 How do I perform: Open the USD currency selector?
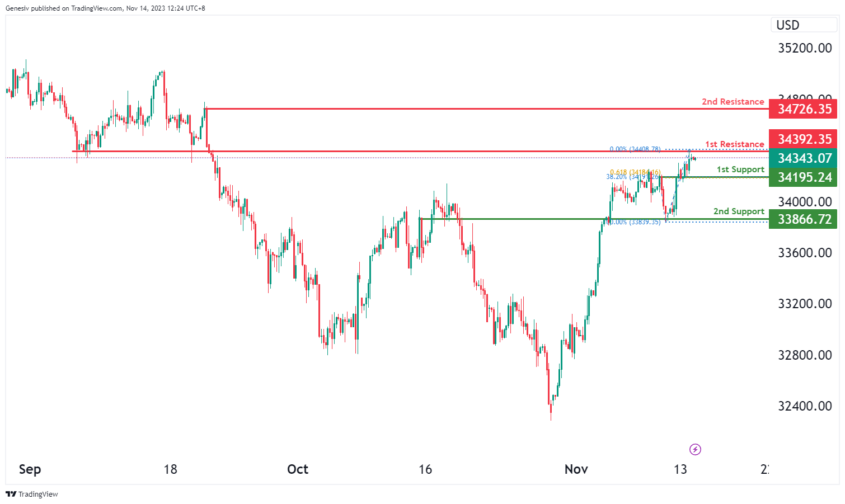[x=788, y=25]
